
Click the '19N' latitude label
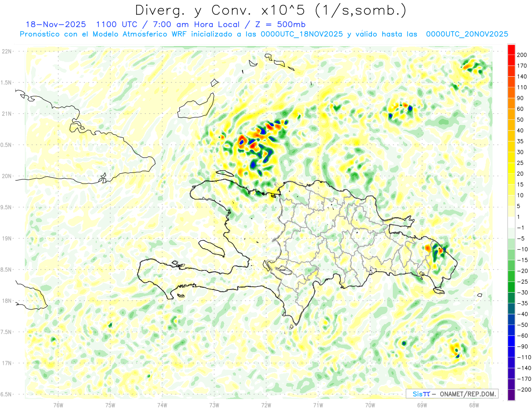tap(8, 238)
